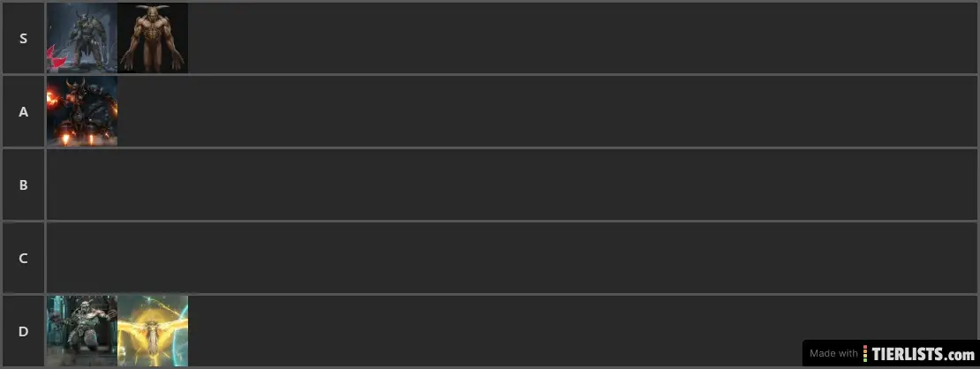
Task: Click empty space in the S tier row
Action: [x=581, y=38]
